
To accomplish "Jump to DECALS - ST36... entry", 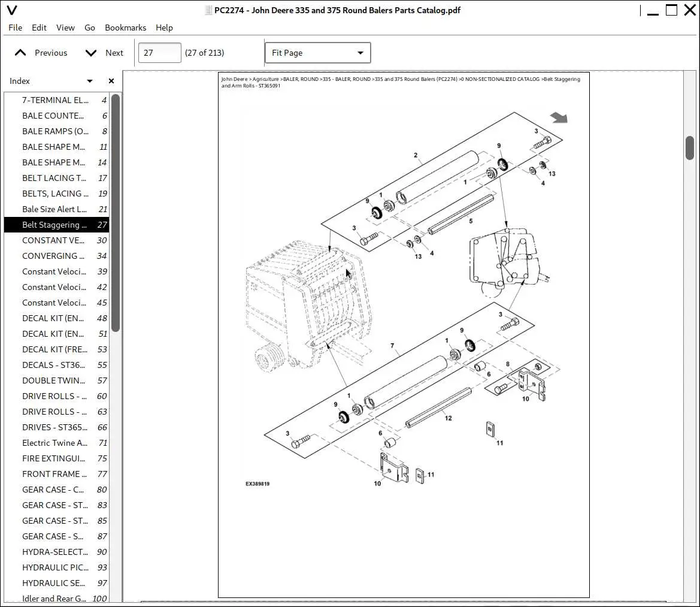I will click(57, 365).
